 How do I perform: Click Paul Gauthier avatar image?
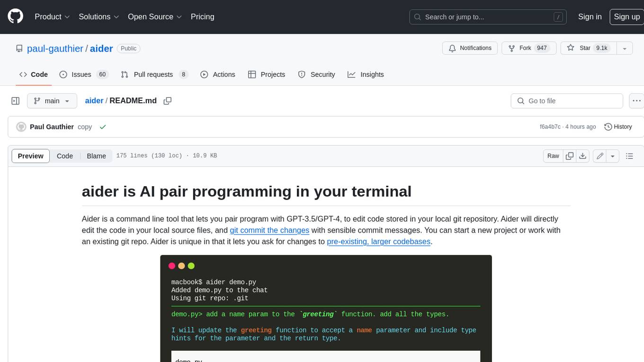21,127
